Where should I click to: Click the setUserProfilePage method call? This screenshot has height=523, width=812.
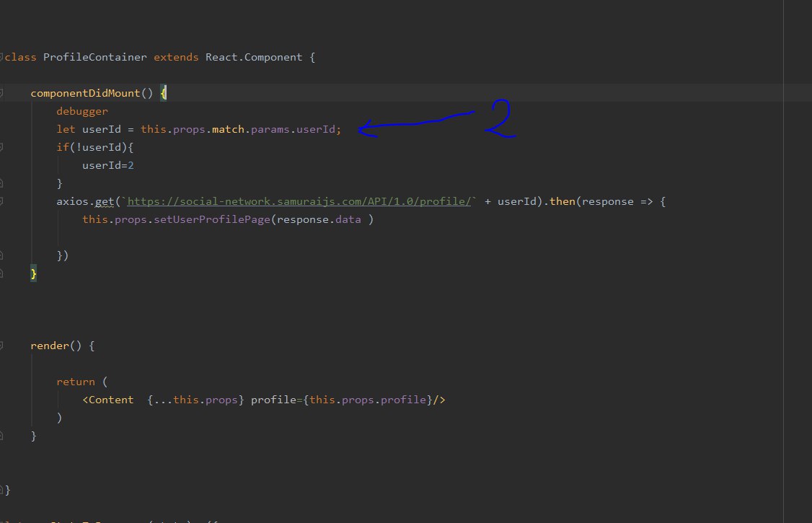tap(212, 219)
